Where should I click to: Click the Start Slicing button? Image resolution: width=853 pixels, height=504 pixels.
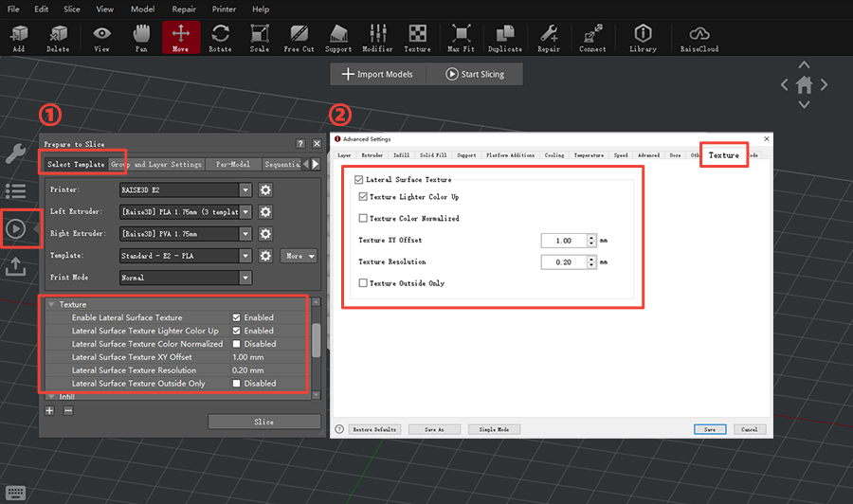(475, 74)
